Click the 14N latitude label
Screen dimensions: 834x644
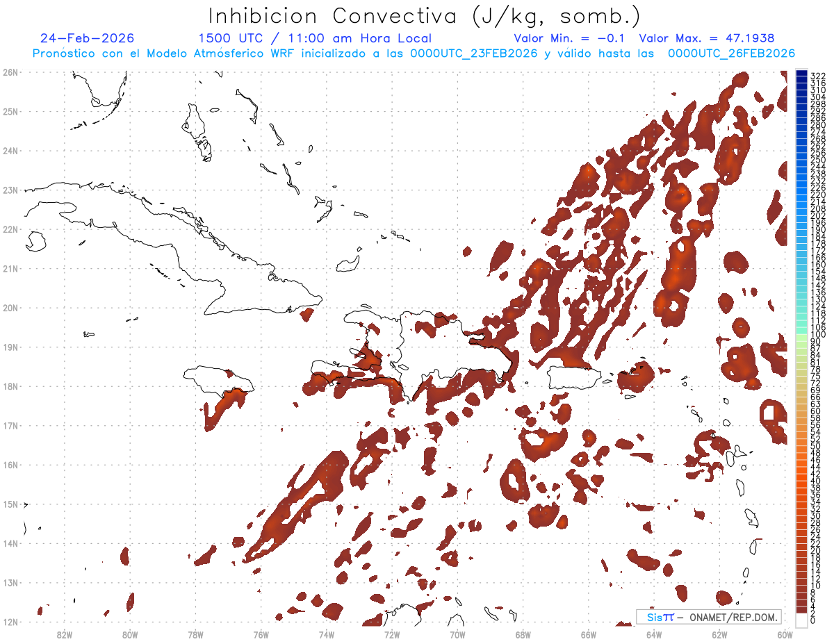(10, 543)
